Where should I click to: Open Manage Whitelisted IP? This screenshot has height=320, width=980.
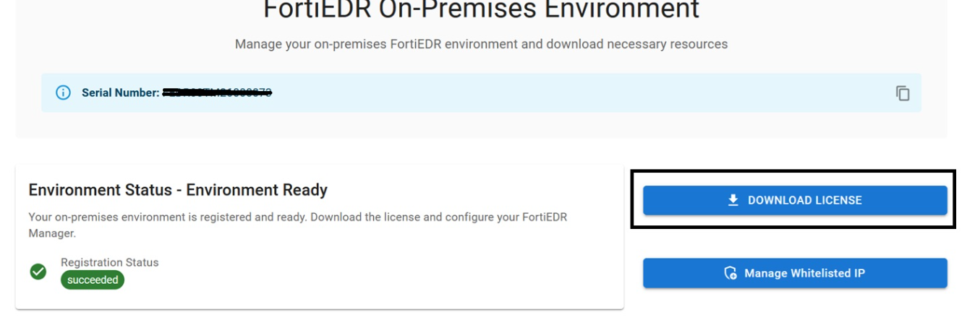[795, 273]
